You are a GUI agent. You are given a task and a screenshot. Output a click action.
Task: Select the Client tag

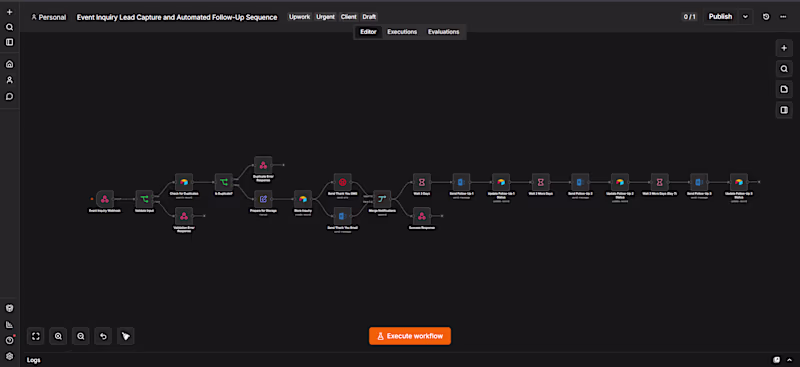[349, 17]
